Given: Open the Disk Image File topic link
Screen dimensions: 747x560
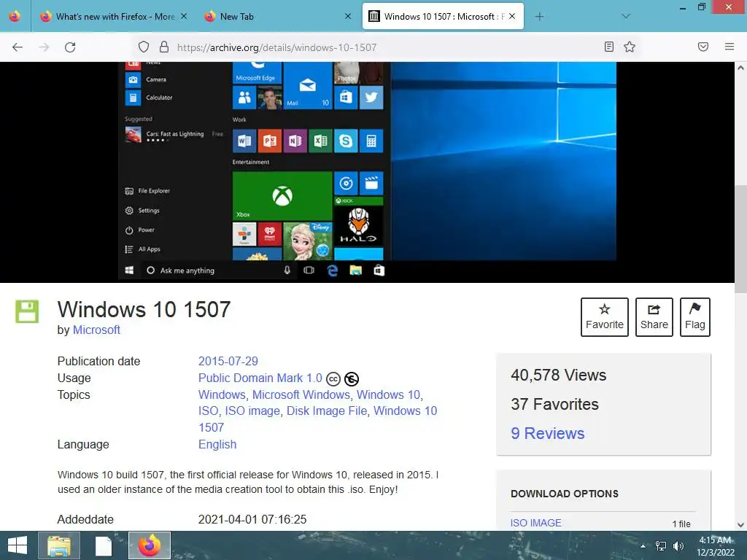Looking at the screenshot, I should pos(327,411).
